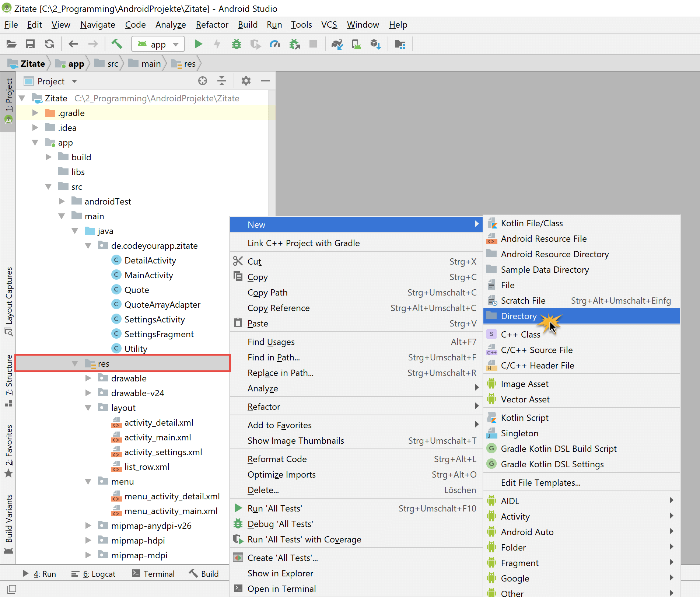Select Directory in the New submenu

pyautogui.click(x=581, y=316)
